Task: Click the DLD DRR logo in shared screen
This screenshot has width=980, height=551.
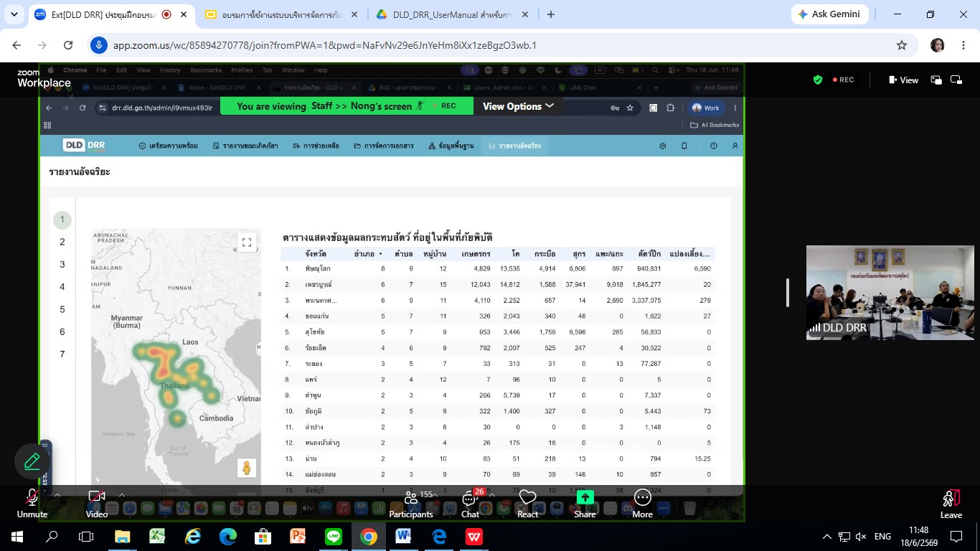Action: coord(85,146)
